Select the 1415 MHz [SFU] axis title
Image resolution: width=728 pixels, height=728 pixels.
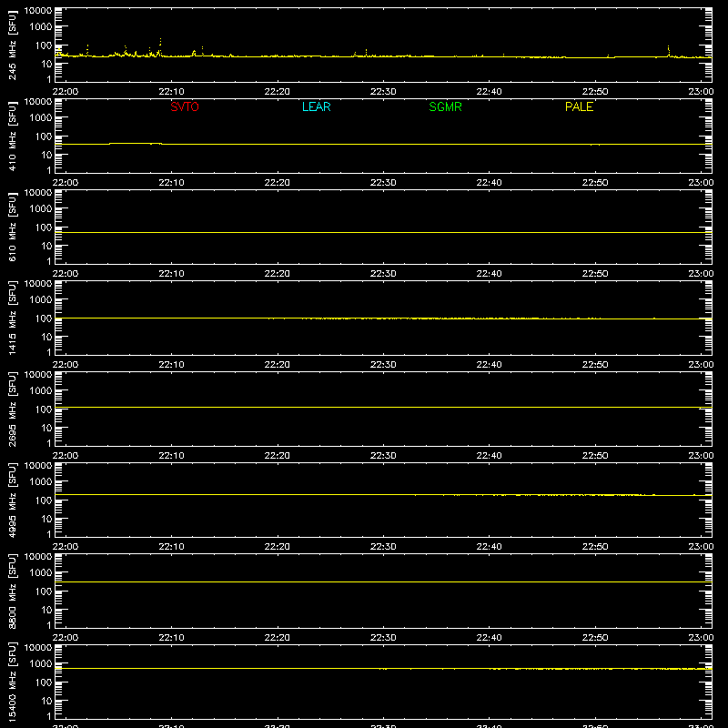(12, 318)
